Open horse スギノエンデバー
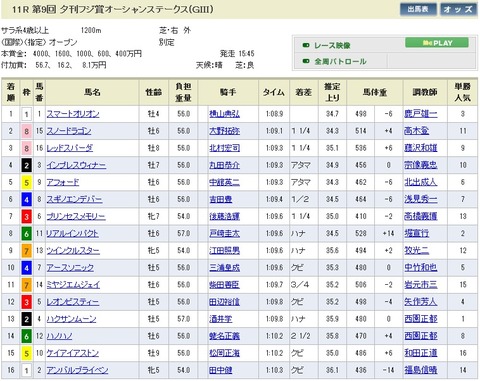The height and width of the screenshot is (381, 480). click(x=74, y=199)
